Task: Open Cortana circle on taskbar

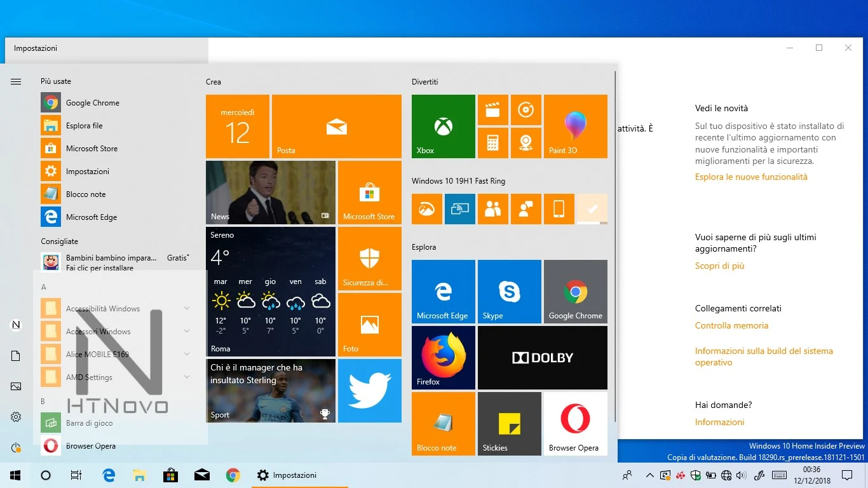Action: pos(46,475)
